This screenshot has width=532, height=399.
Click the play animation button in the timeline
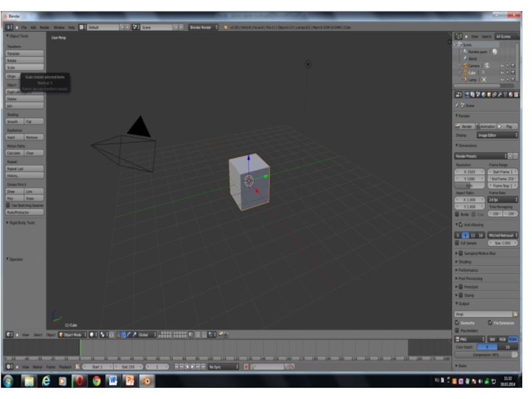pyautogui.click(x=192, y=367)
